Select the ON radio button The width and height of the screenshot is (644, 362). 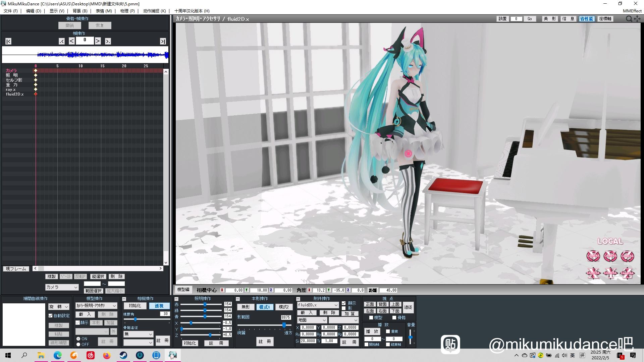coord(78,339)
